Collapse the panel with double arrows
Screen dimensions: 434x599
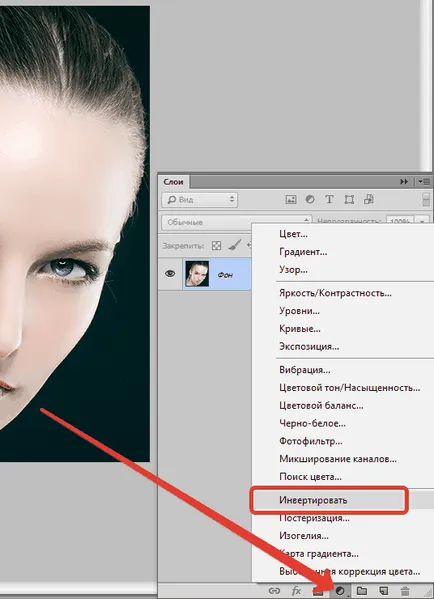coord(404,182)
